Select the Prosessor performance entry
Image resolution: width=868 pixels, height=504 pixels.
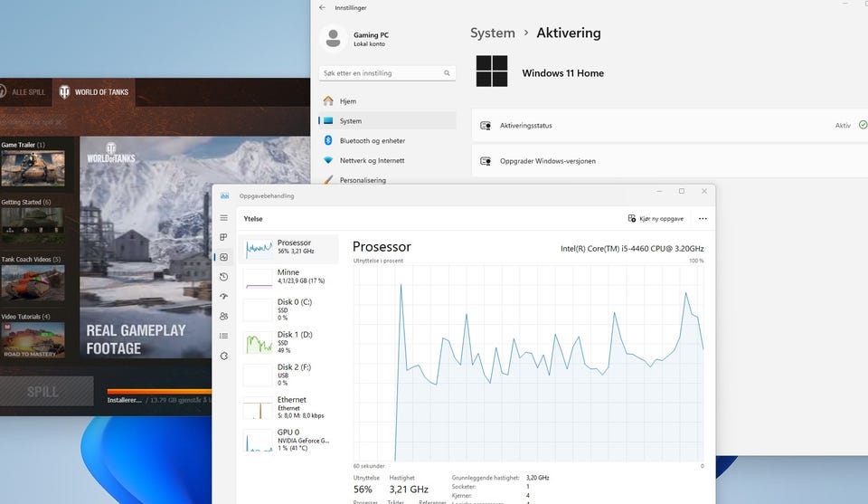288,248
